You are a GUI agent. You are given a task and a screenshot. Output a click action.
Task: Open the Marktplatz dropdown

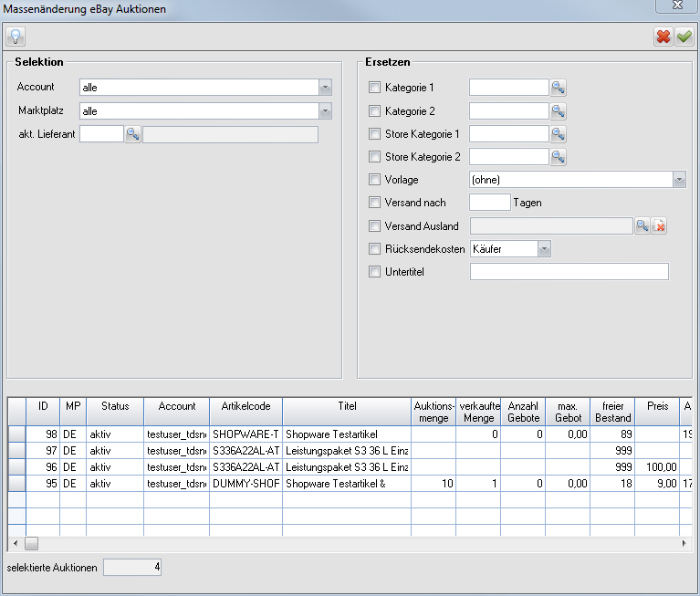tap(326, 110)
